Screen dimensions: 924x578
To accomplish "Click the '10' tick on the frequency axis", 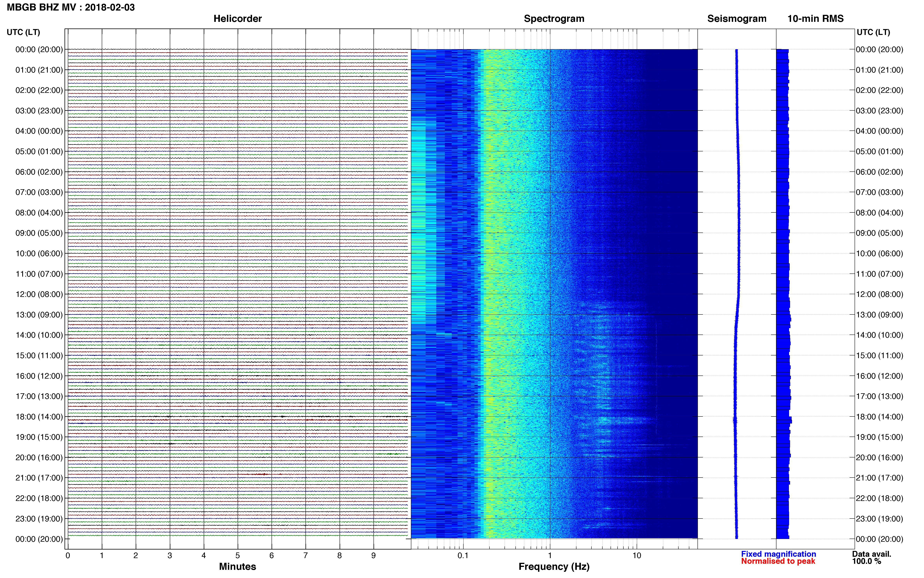I will [636, 555].
